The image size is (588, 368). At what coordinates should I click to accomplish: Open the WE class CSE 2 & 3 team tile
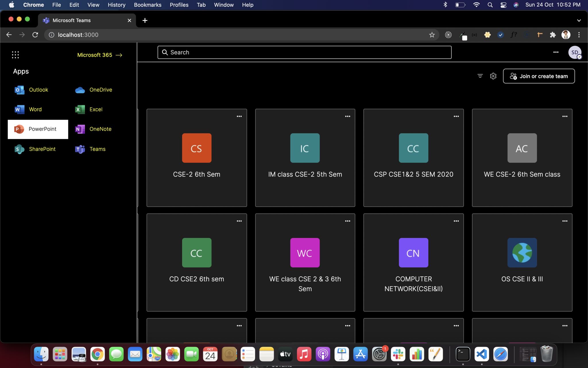pyautogui.click(x=305, y=262)
